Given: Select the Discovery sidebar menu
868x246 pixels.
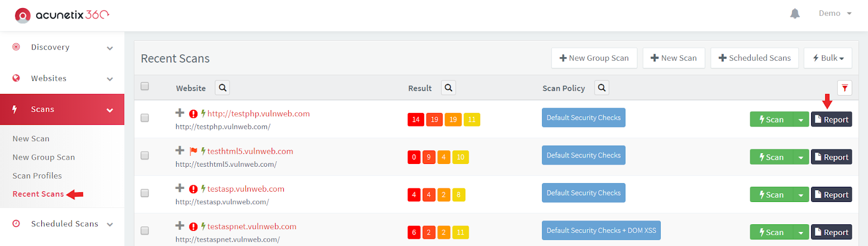Looking at the screenshot, I should click(62, 47).
